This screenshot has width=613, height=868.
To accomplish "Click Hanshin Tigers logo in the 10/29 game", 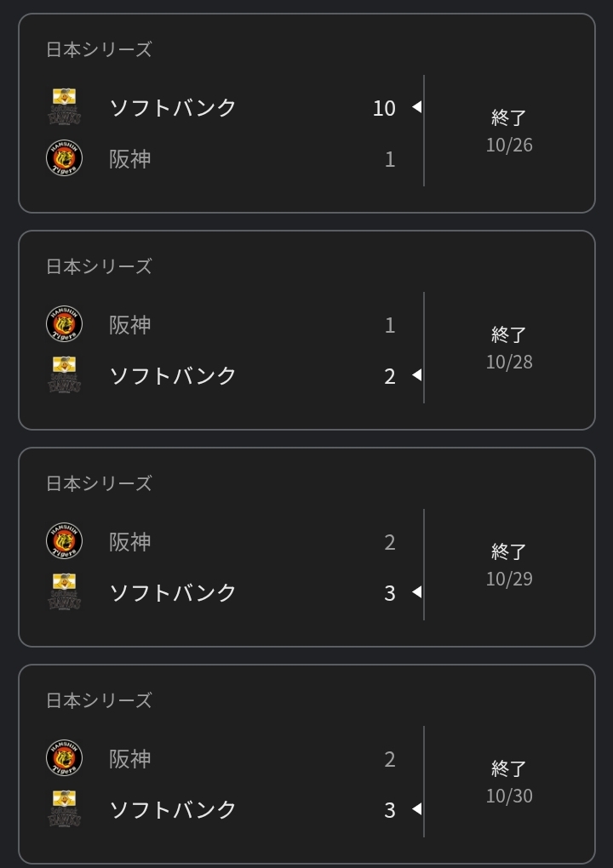I will tap(64, 541).
